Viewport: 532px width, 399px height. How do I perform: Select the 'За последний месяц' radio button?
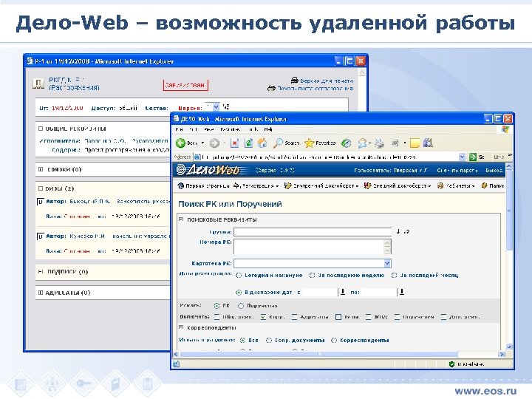tap(395, 276)
